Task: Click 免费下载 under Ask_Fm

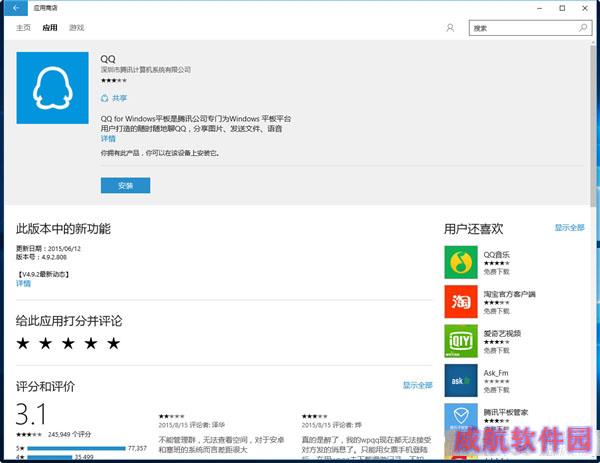Action: (x=496, y=390)
